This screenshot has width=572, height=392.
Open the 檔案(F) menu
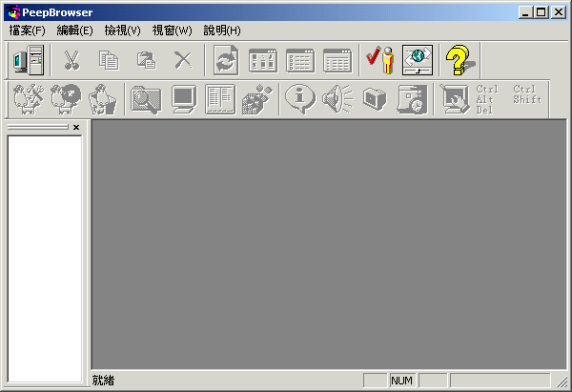[27, 30]
